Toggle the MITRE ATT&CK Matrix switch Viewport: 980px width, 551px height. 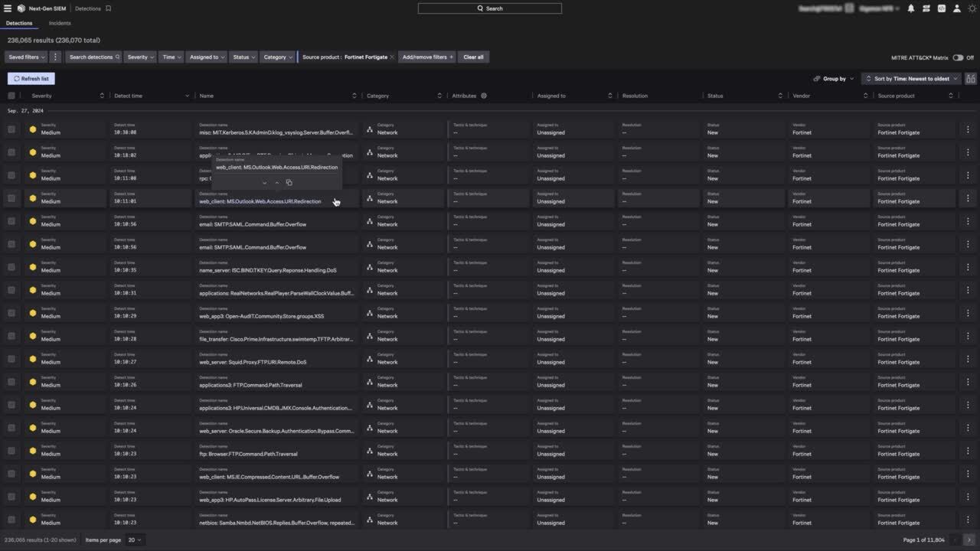pos(958,57)
